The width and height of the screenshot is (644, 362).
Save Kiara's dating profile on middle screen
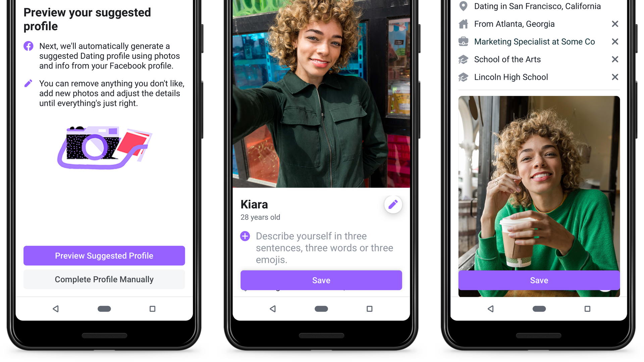(322, 280)
